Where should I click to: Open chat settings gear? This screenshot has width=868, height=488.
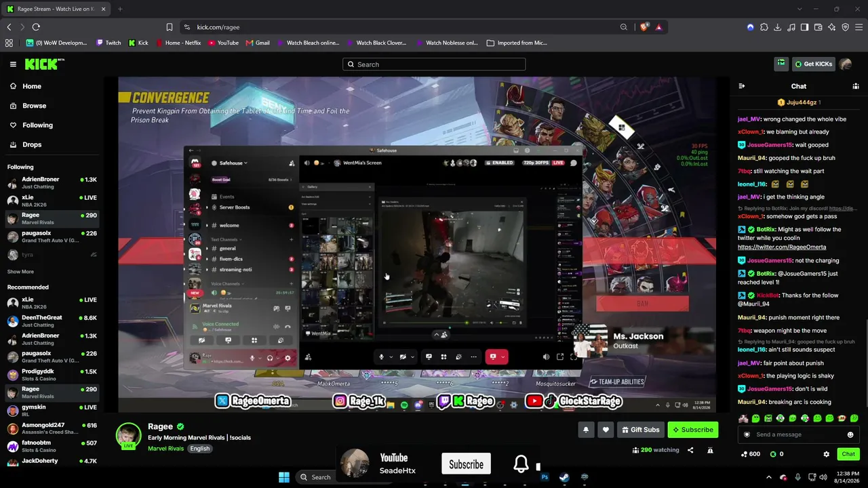[x=826, y=454]
